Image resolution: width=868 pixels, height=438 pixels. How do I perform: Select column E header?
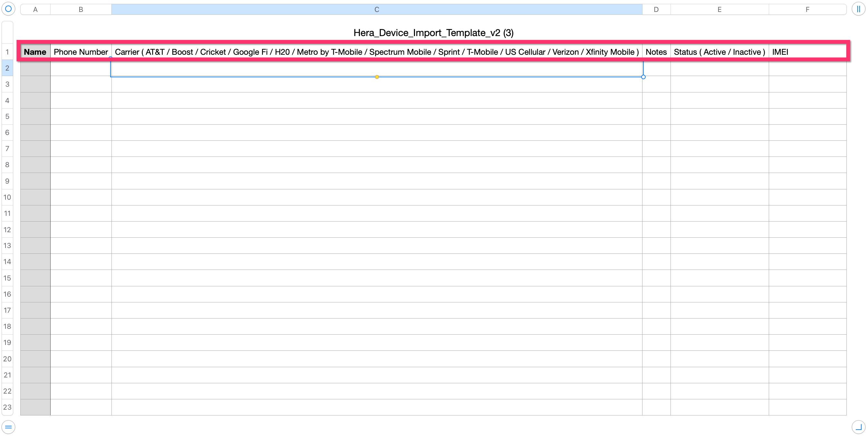[719, 9]
